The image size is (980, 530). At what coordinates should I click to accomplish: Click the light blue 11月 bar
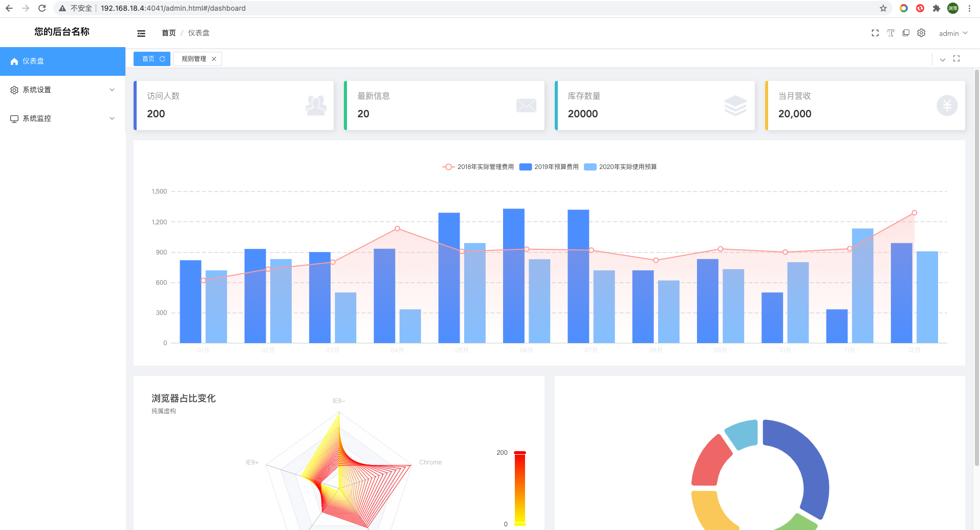pyautogui.click(x=863, y=286)
